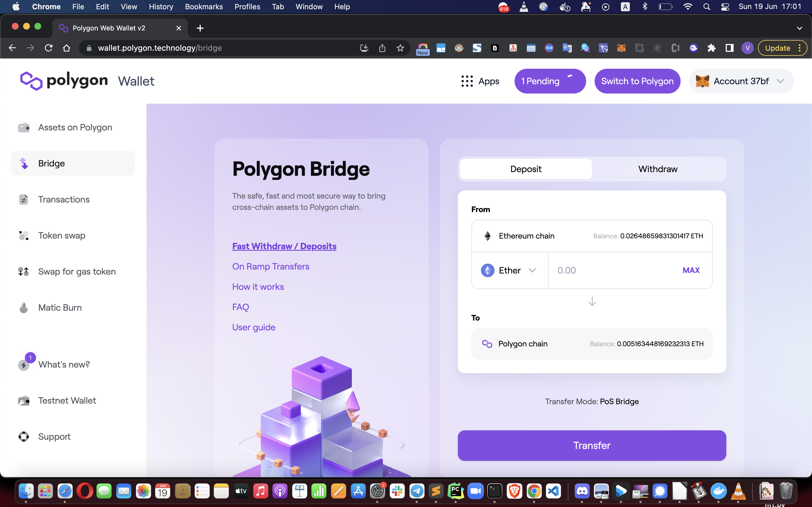This screenshot has height=507, width=812.
Task: Expand Account 37bf dropdown
Action: tap(780, 81)
